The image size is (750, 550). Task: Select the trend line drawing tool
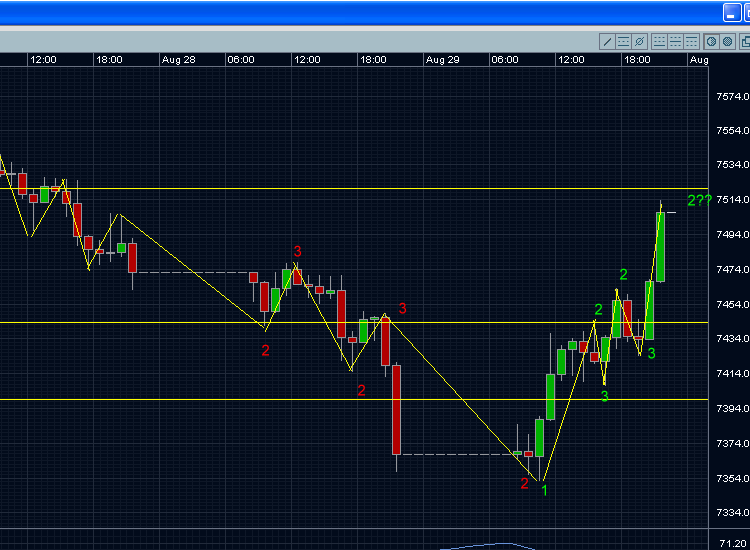tap(607, 42)
